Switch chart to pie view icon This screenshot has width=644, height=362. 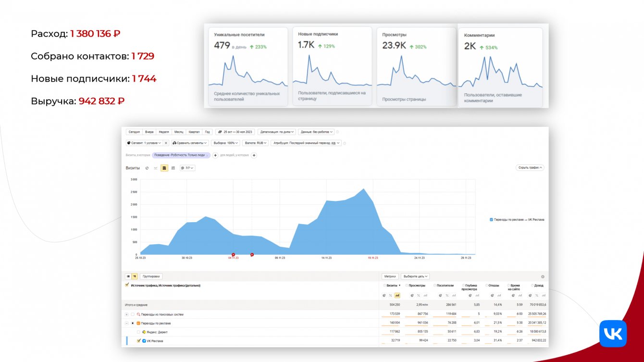(x=147, y=168)
